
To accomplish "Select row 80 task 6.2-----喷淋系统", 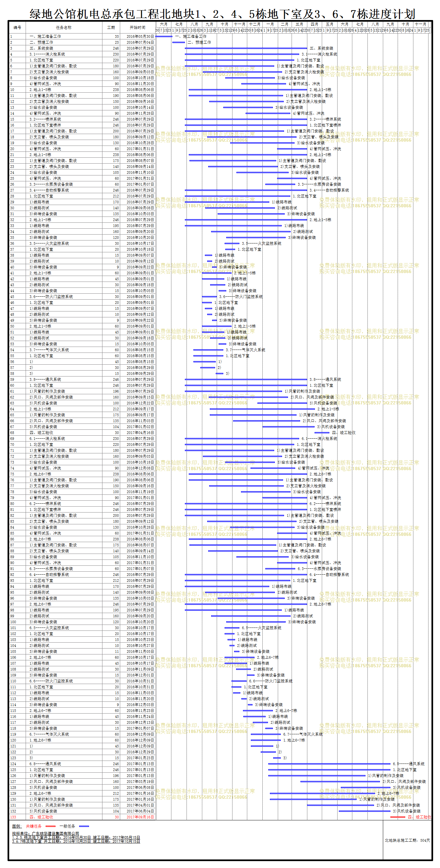I will (x=45, y=504).
